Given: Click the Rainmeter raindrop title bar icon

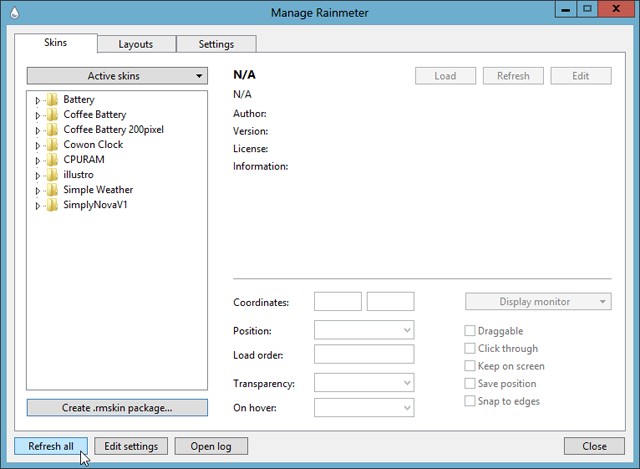Looking at the screenshot, I should tap(14, 13).
